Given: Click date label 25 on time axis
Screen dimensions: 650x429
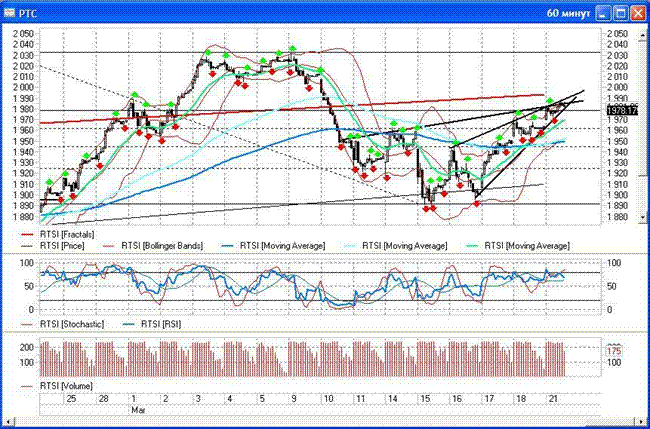Looking at the screenshot, I should (71, 399).
